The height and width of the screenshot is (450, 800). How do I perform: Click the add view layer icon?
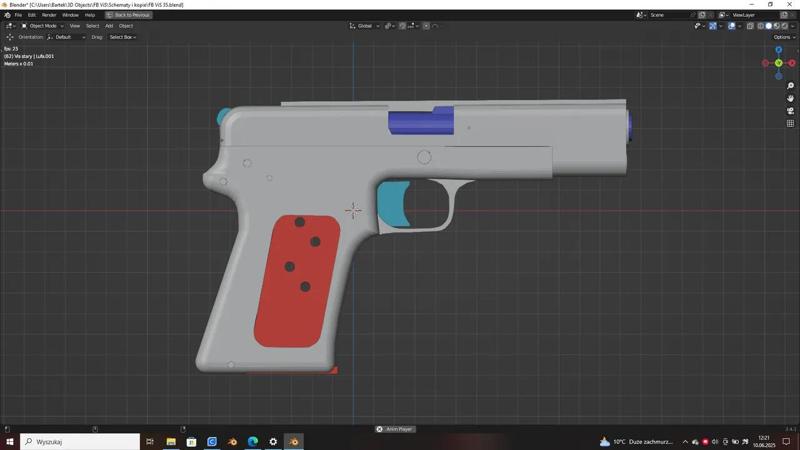click(x=784, y=15)
